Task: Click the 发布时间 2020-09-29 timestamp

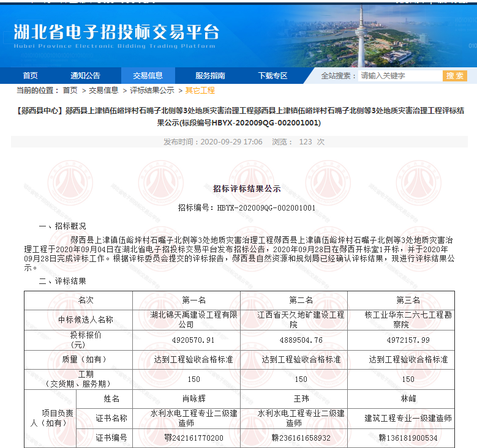Action: pyautogui.click(x=212, y=142)
